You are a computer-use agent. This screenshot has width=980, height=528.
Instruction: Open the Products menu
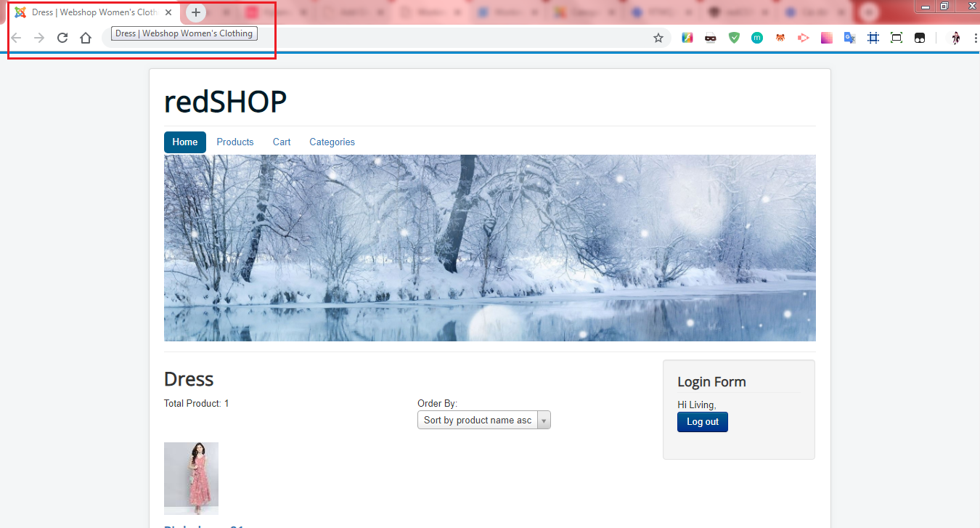235,142
